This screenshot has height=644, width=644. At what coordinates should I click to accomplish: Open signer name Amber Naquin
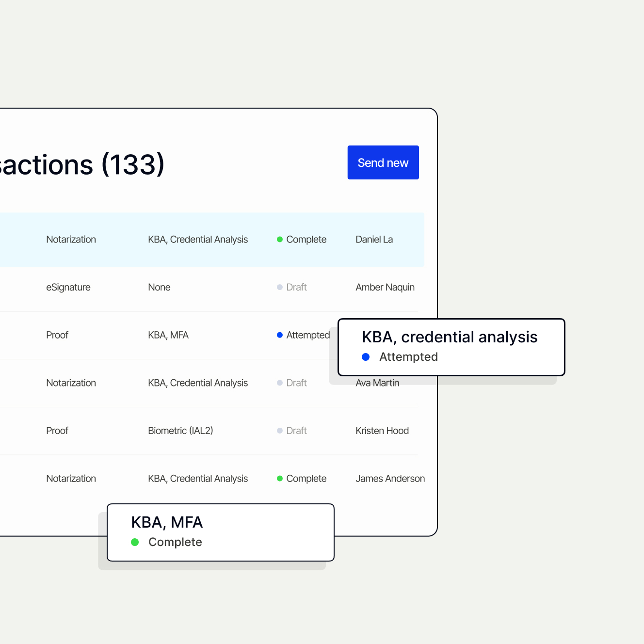pyautogui.click(x=385, y=287)
